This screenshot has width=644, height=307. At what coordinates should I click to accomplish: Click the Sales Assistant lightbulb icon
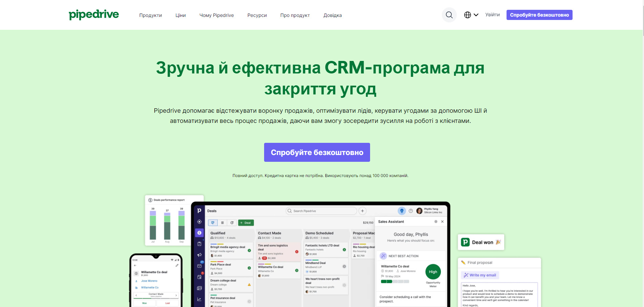coord(402,211)
